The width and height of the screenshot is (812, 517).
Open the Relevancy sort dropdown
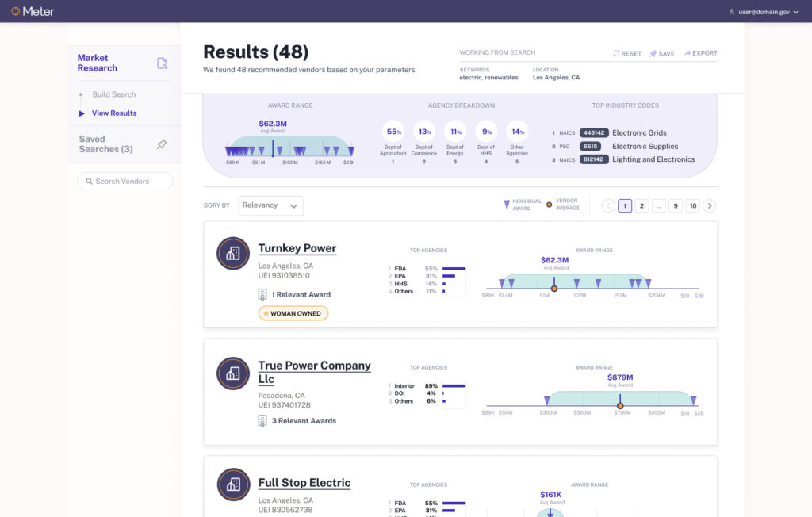[271, 205]
